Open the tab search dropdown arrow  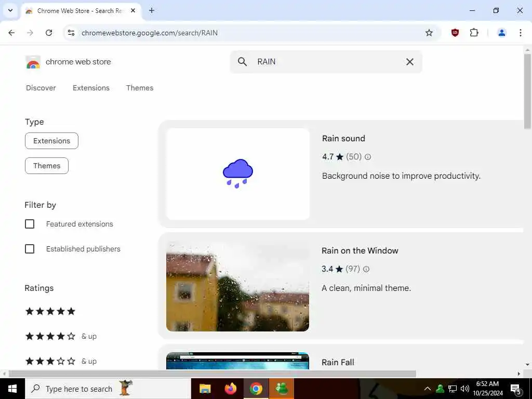click(x=10, y=10)
